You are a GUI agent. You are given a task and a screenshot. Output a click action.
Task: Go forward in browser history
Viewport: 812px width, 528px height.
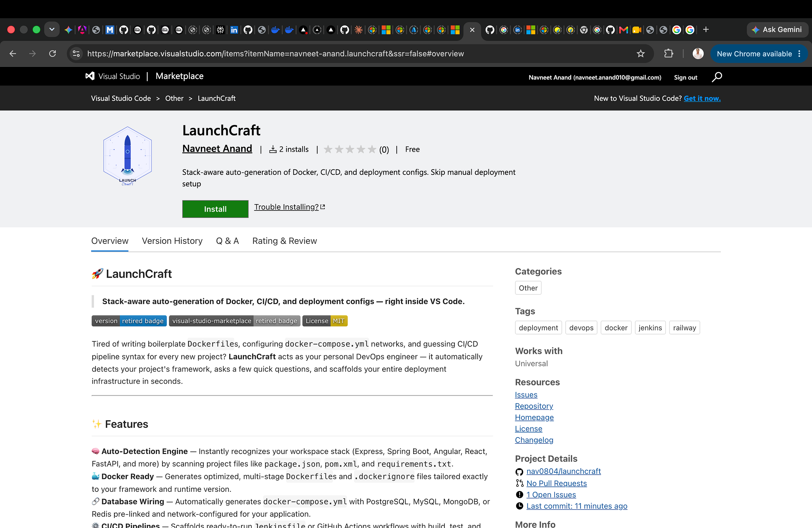coord(32,54)
